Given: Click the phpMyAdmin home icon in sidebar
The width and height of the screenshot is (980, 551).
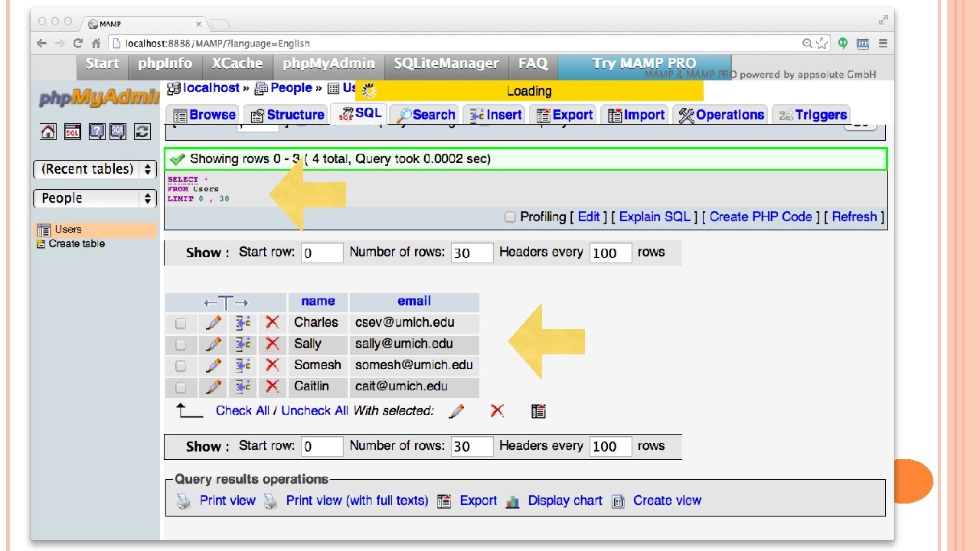Looking at the screenshot, I should click(48, 132).
